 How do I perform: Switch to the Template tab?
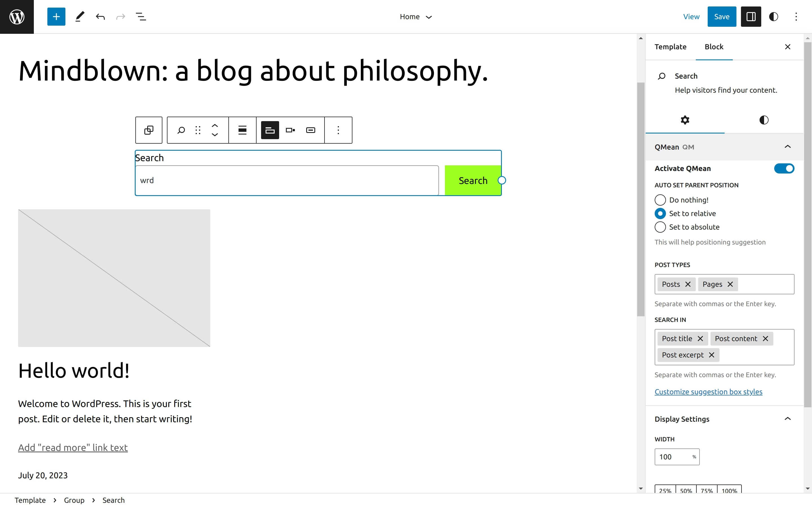[670, 46]
